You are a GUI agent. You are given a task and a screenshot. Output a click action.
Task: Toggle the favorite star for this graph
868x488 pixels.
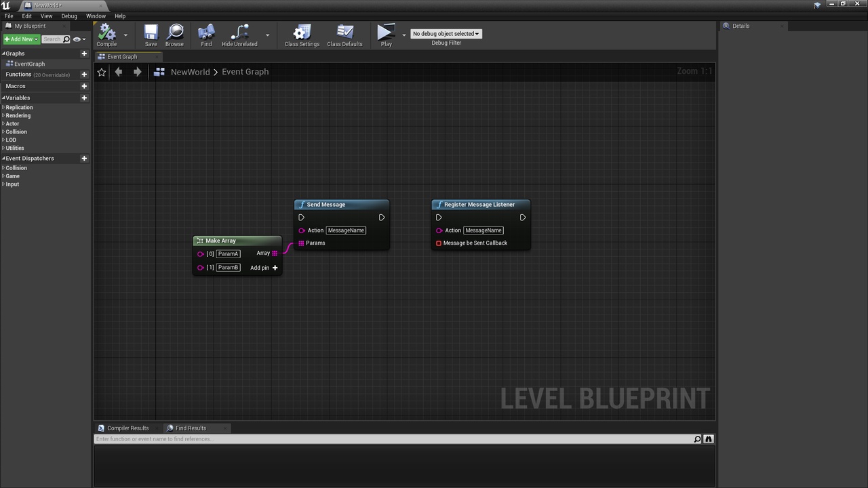102,72
